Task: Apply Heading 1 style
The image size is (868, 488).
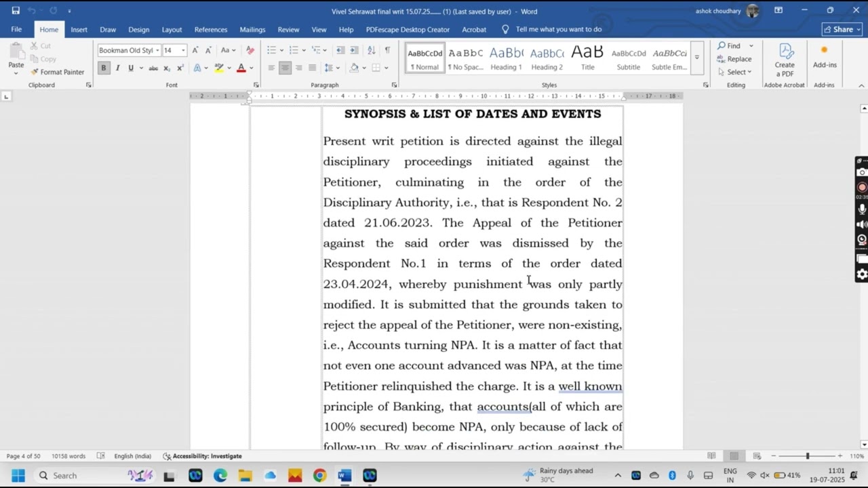Action: pyautogui.click(x=507, y=58)
